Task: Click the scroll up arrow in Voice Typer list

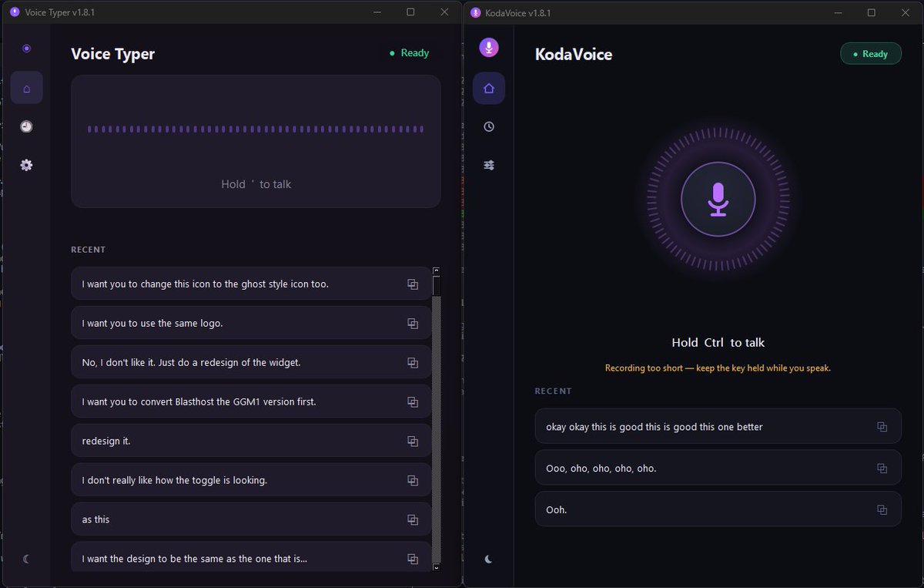Action: click(437, 270)
